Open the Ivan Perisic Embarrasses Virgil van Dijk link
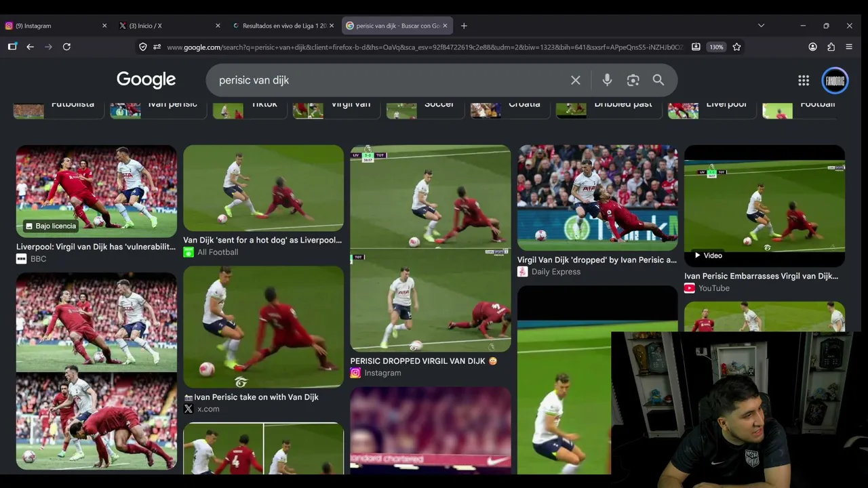 [x=761, y=276]
